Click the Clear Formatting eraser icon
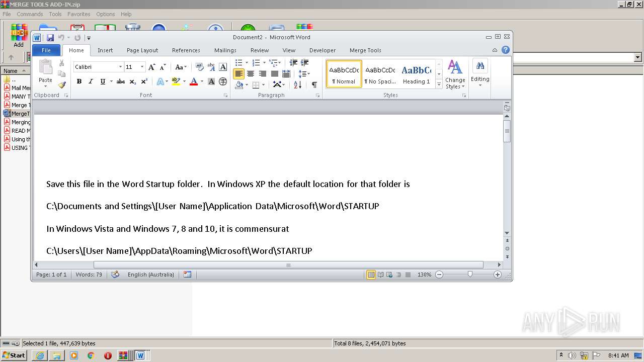This screenshot has width=644, height=362. click(199, 67)
